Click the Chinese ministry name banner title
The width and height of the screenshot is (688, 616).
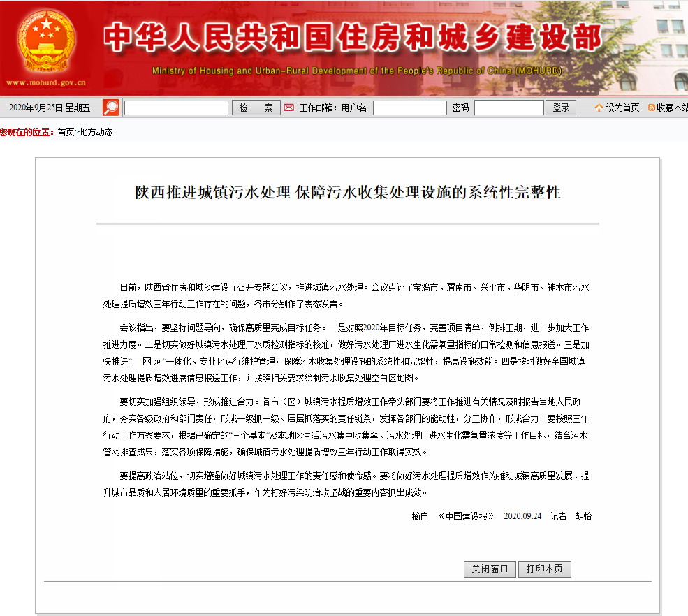353,37
